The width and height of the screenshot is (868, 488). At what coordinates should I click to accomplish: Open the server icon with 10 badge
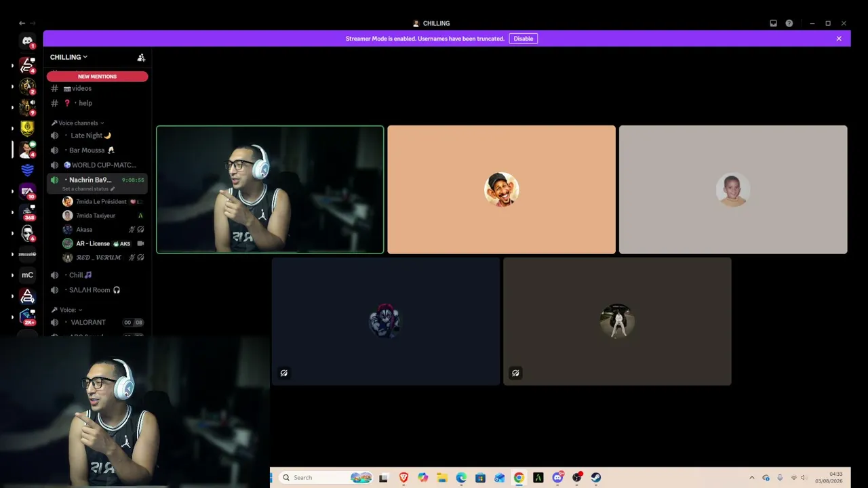(x=27, y=191)
